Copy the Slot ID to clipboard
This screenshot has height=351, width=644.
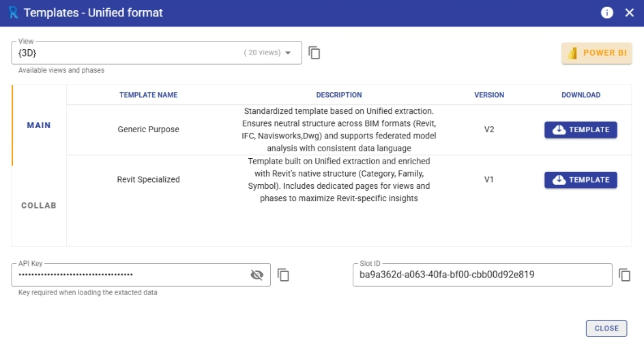[625, 275]
